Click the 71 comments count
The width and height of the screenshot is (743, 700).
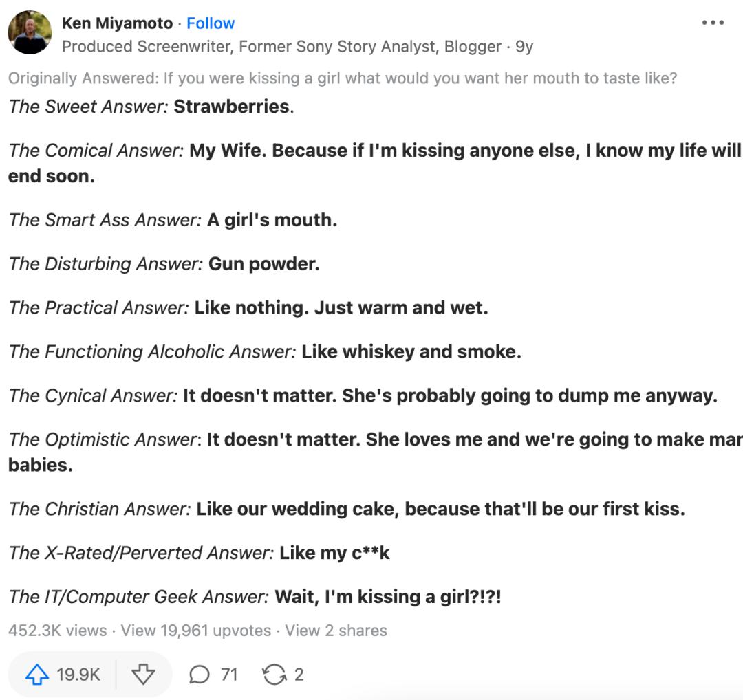[x=229, y=675]
